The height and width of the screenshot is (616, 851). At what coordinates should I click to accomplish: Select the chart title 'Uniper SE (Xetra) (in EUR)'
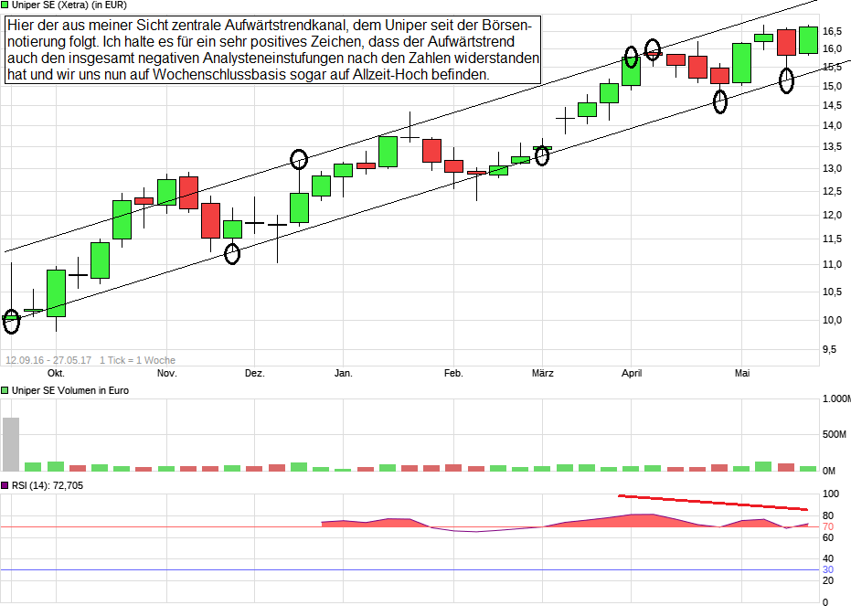pos(69,5)
